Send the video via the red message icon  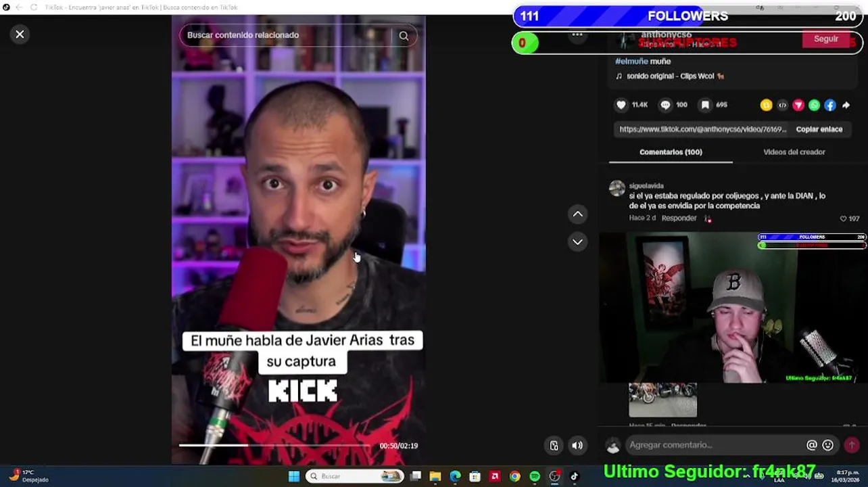click(x=798, y=105)
